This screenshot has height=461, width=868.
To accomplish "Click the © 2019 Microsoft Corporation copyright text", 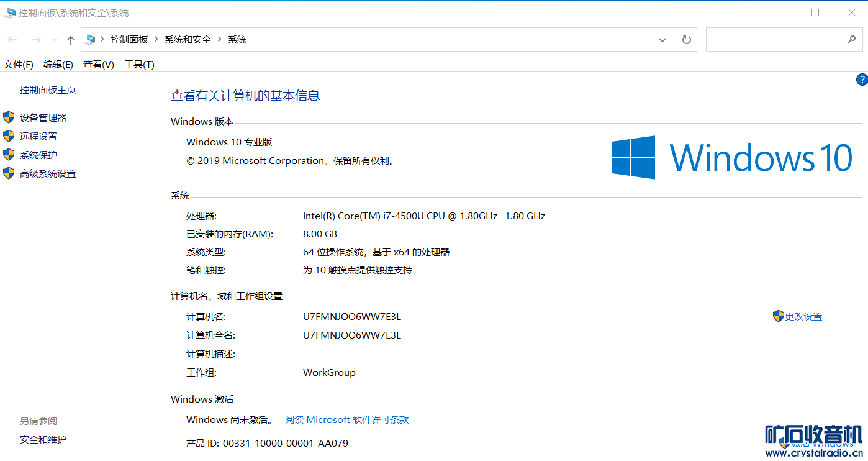I will coord(291,161).
